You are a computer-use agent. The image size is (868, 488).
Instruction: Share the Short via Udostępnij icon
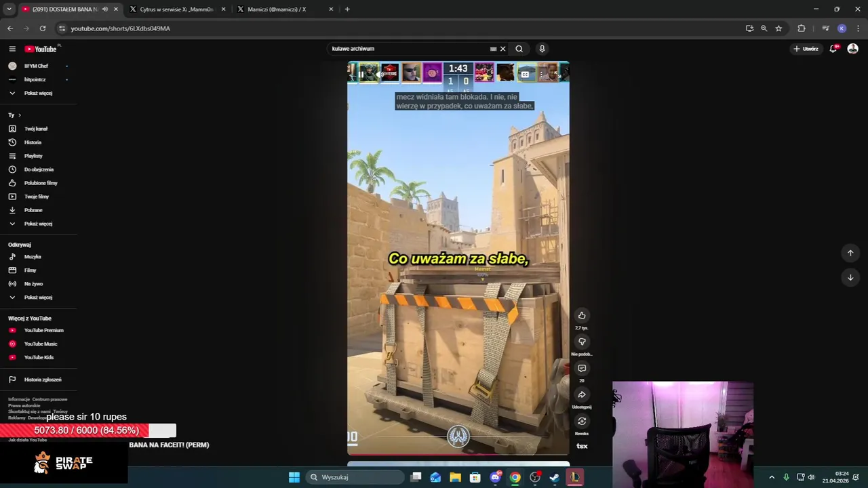click(x=582, y=394)
